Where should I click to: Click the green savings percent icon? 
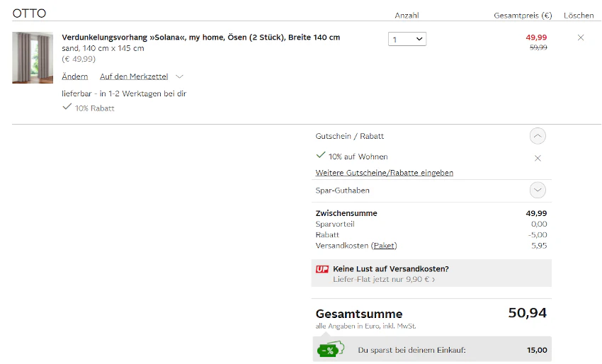click(x=331, y=349)
